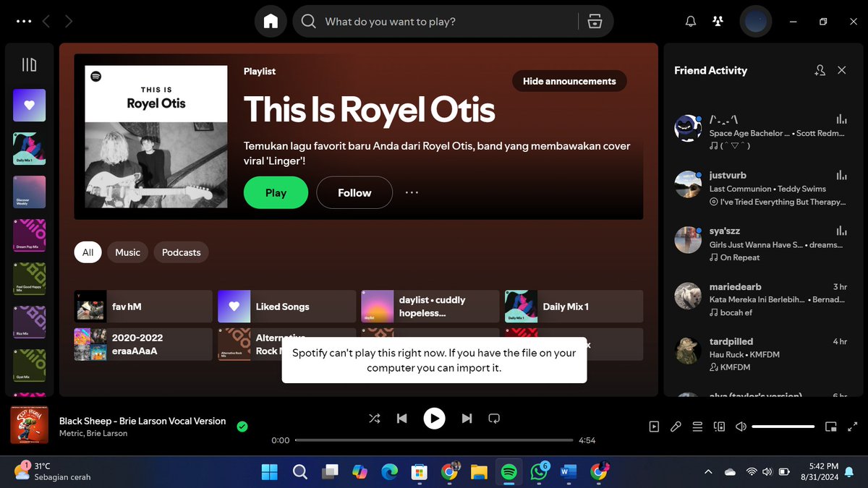Open Feel Good Happy Mix in sidebar
This screenshot has height=488, width=868.
coord(29,278)
